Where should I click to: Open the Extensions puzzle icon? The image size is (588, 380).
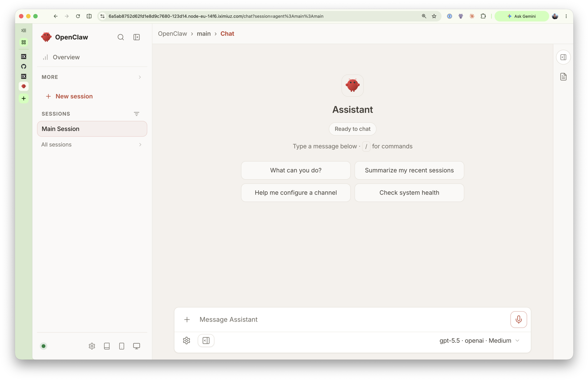click(x=483, y=16)
